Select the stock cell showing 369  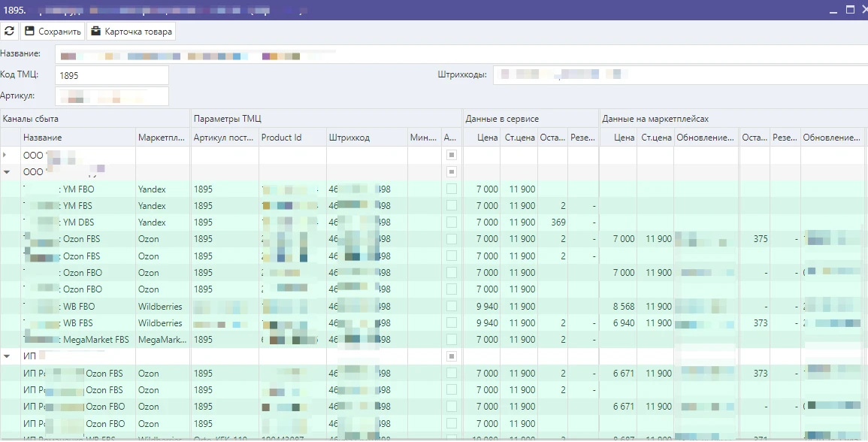pos(557,223)
